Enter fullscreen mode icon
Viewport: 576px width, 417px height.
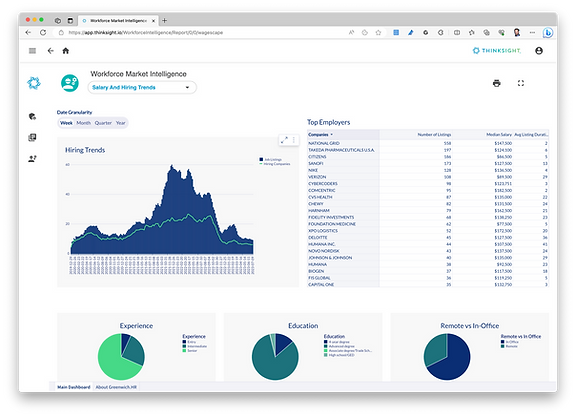[521, 83]
